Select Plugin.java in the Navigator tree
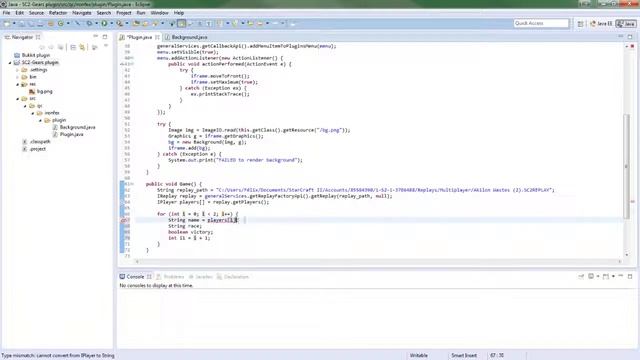This screenshot has width=640, height=360. [x=68, y=134]
